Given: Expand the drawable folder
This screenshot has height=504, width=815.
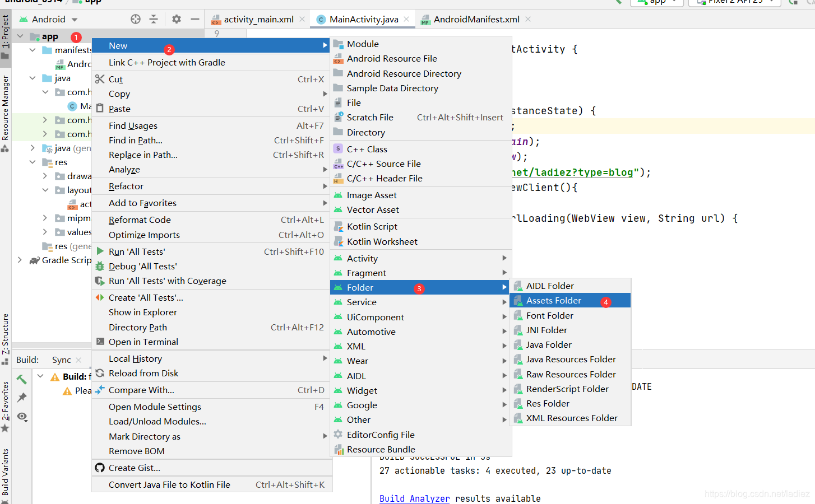Looking at the screenshot, I should 45,176.
